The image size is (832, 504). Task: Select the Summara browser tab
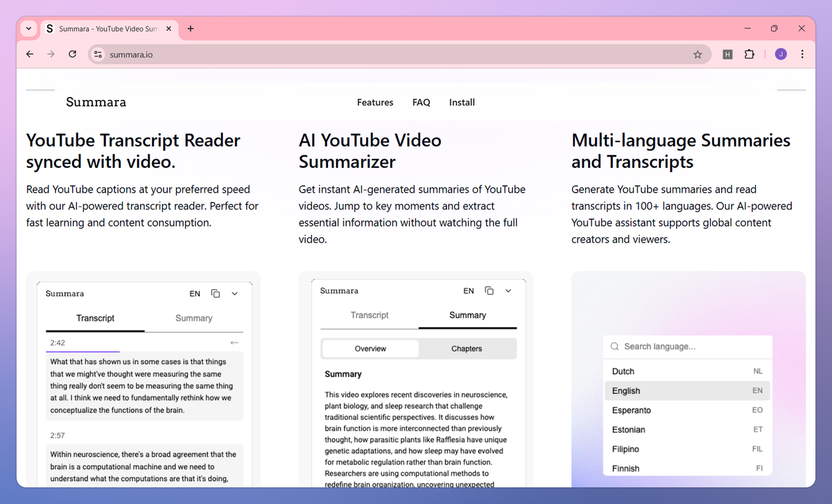coord(110,28)
